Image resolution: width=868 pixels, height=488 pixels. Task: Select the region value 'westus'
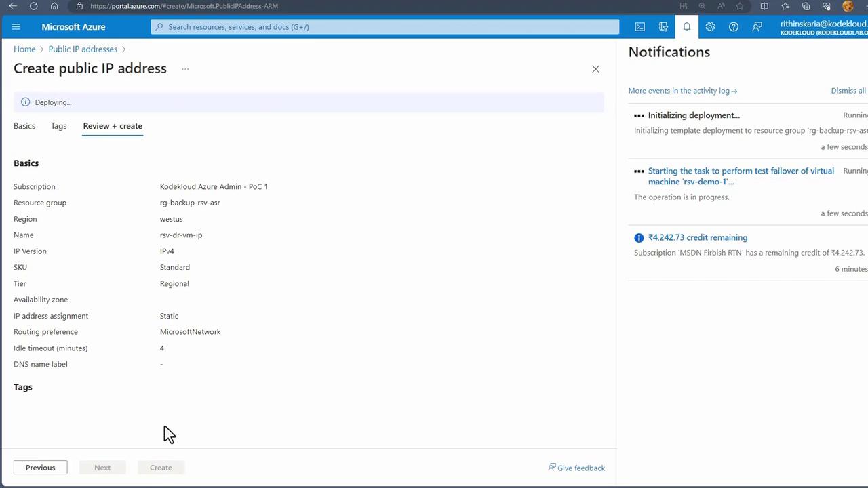pyautogui.click(x=172, y=219)
